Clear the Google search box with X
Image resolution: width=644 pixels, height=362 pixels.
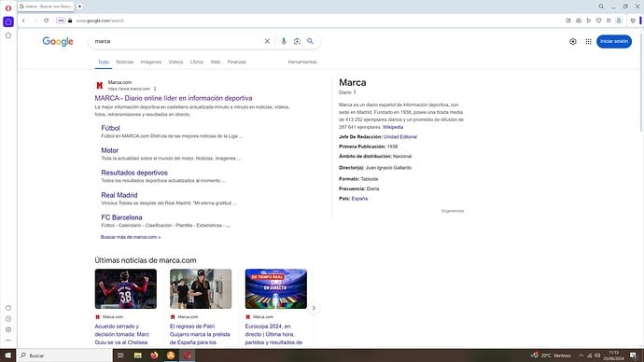267,41
